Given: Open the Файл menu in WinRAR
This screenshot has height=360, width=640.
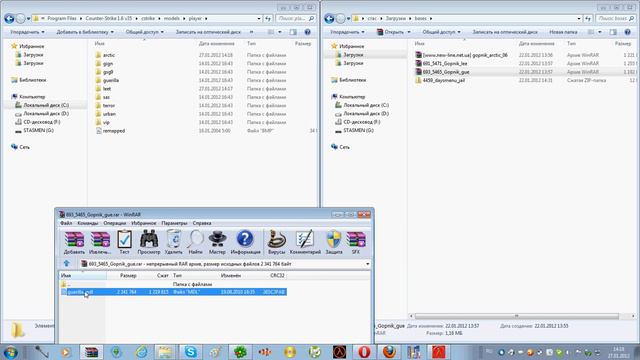Looking at the screenshot, I should click(x=66, y=223).
